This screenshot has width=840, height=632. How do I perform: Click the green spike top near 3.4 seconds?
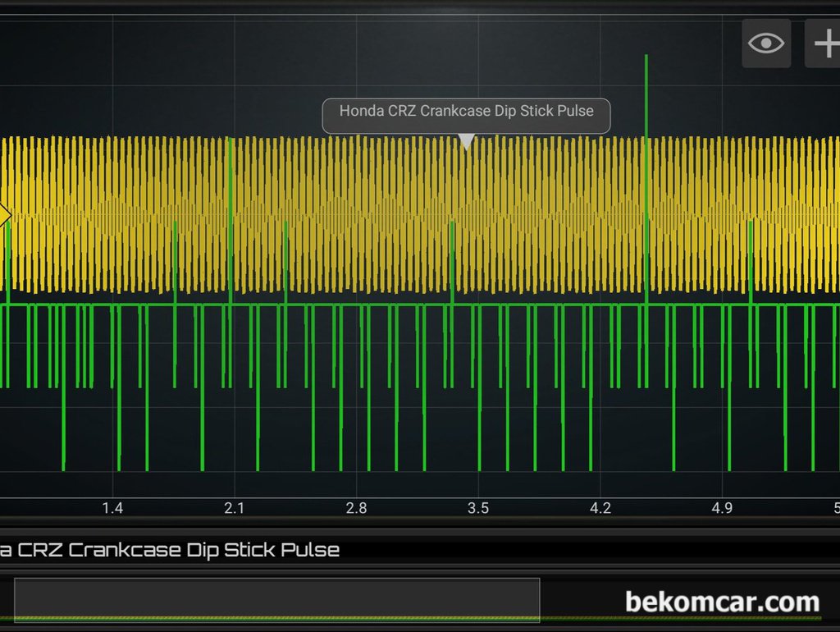coord(452,224)
